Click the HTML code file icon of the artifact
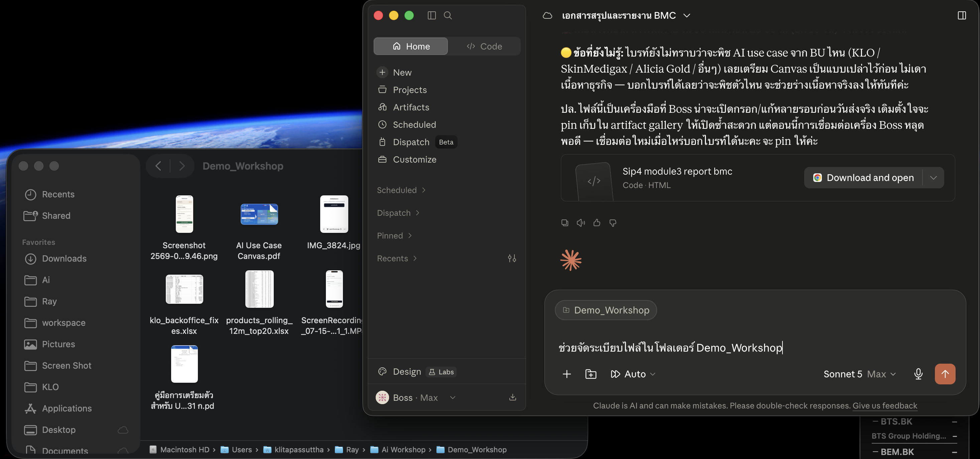The height and width of the screenshot is (459, 980). click(x=594, y=181)
